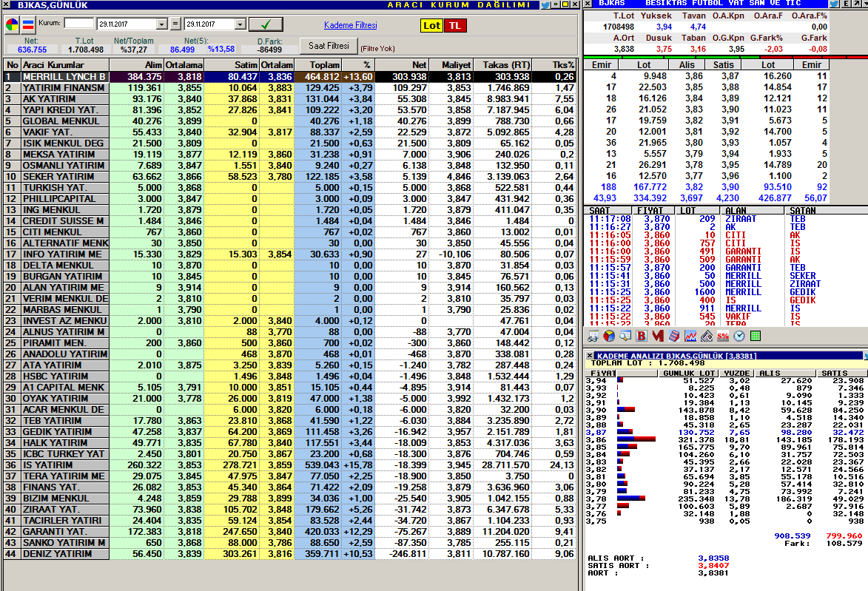Click the newspaper news icon
868x591 pixels.
click(707, 336)
